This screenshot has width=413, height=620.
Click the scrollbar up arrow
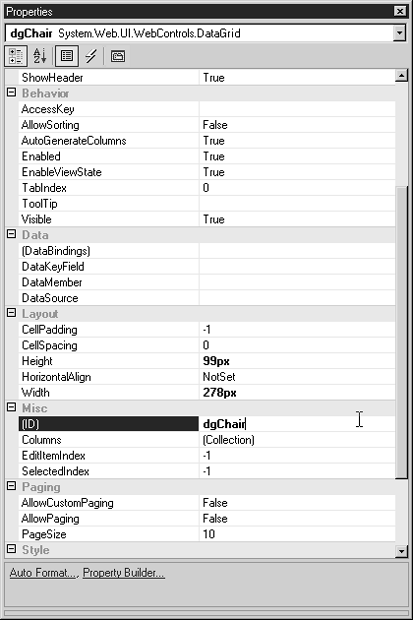(x=402, y=76)
